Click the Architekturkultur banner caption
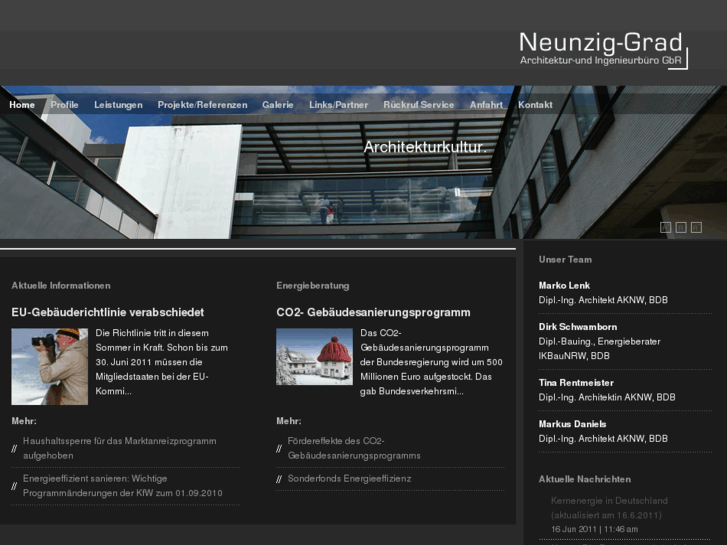The height and width of the screenshot is (545, 727). pos(425,147)
